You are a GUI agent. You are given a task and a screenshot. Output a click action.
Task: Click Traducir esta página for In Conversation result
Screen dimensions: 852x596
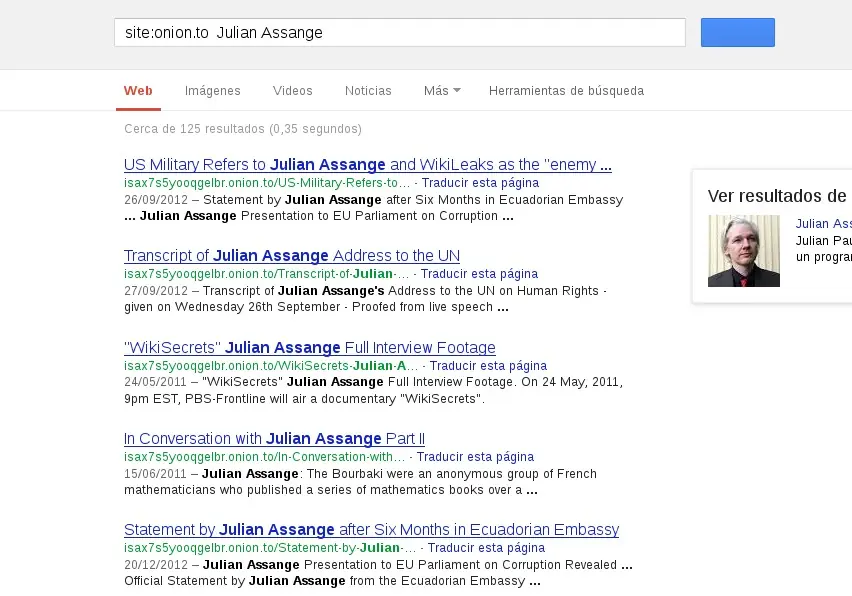[x=475, y=457]
